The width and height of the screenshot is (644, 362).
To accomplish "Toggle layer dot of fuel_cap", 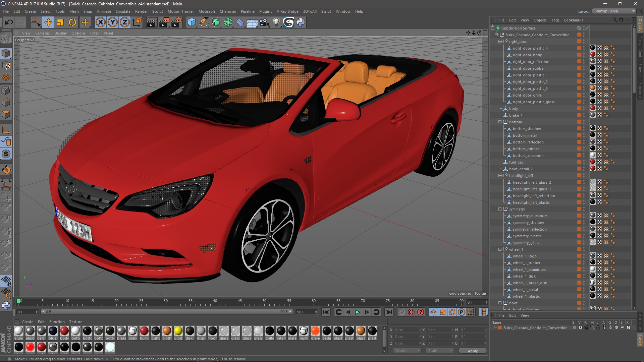I will pos(579,162).
